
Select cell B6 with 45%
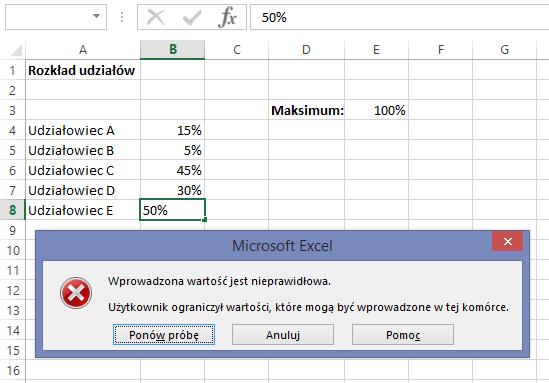tap(173, 170)
